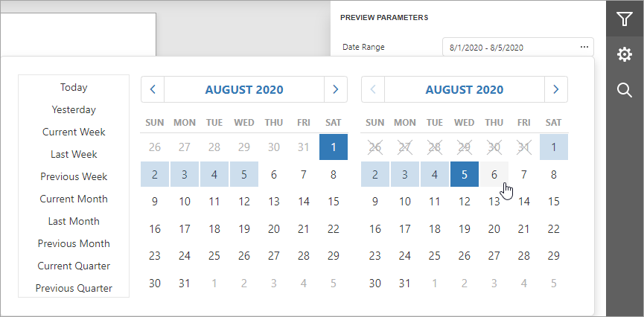Open the Preview Parameters filter icon

[625, 19]
